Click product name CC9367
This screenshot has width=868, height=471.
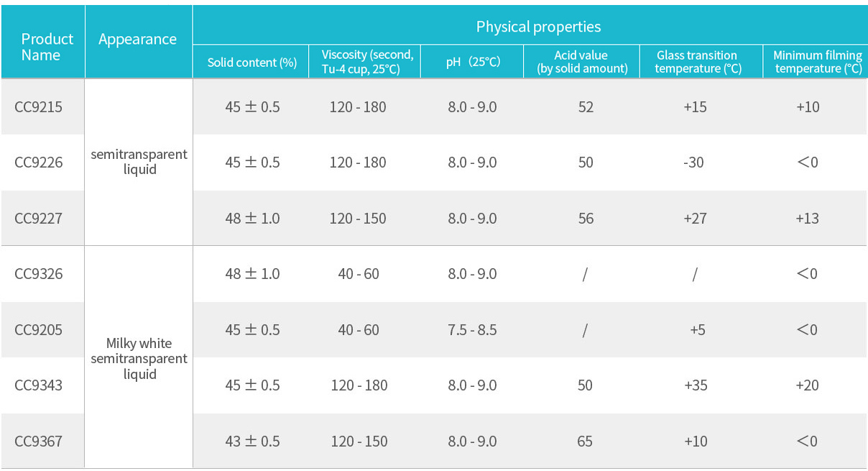click(x=39, y=441)
